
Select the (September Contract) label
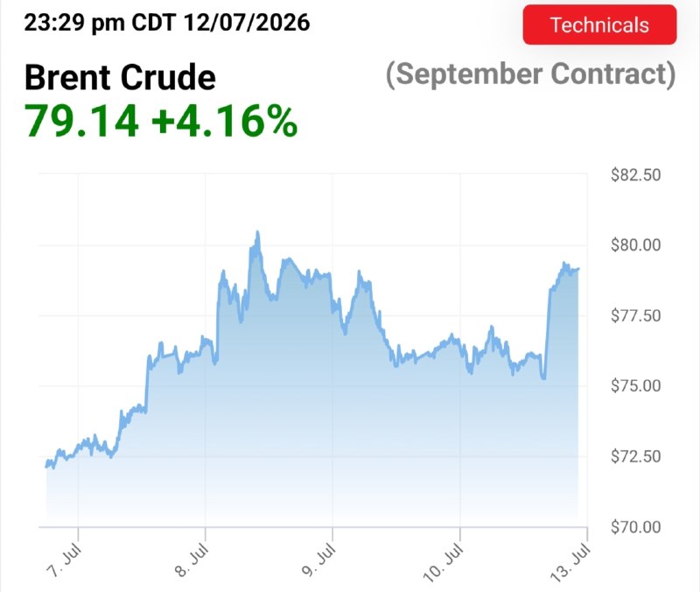[x=530, y=74]
